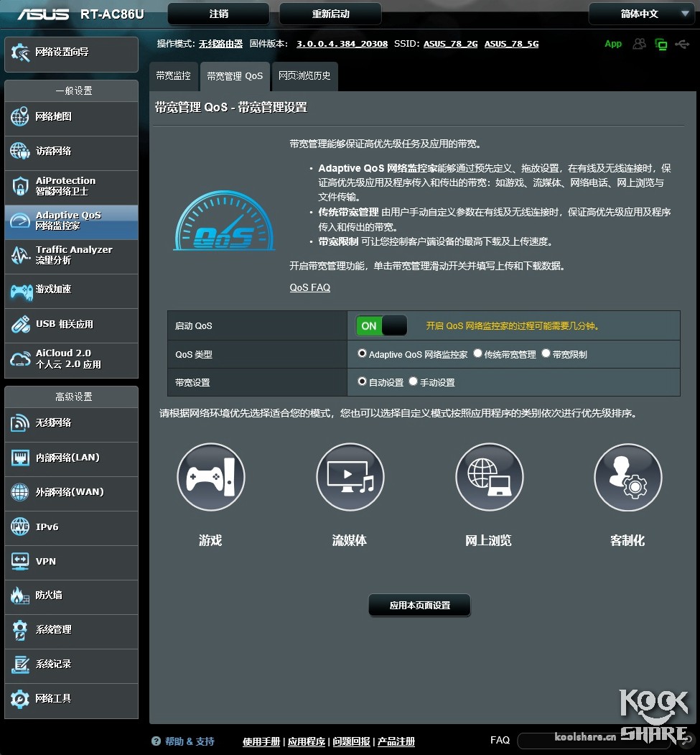The image size is (700, 755).
Task: Open the 网络工具 tools icon
Action: tap(19, 699)
